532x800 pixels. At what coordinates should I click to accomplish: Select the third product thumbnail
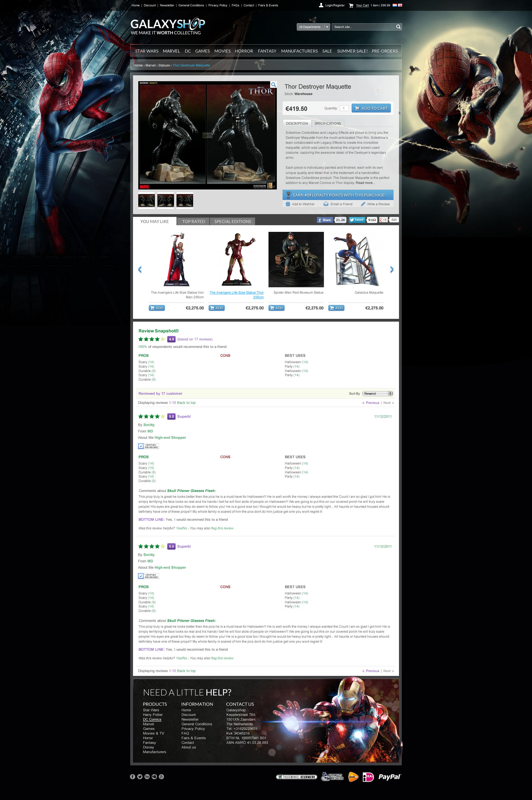[x=185, y=201]
